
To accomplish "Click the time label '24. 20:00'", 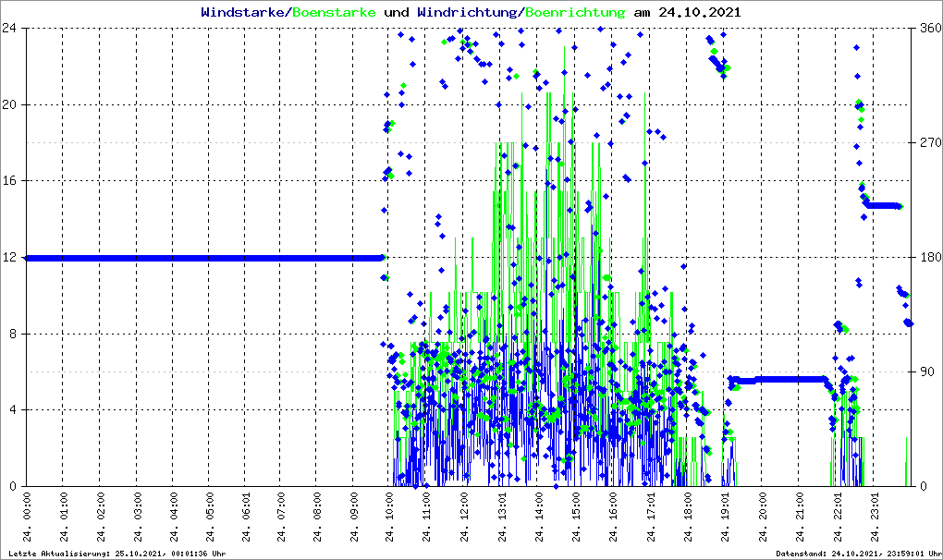I will 763,517.
